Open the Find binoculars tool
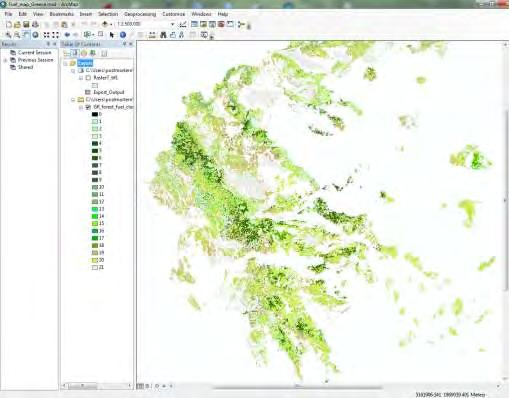Viewport: 509px width, 398px height. (163, 35)
